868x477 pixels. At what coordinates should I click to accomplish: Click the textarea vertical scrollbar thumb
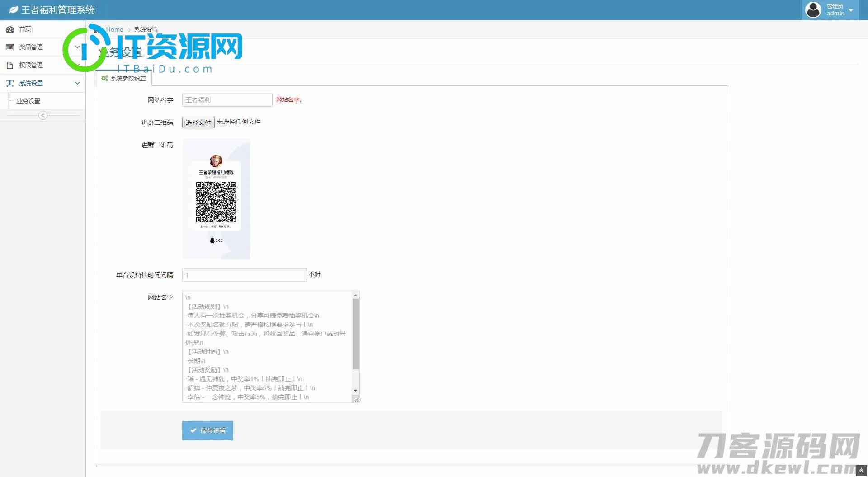coord(356,334)
